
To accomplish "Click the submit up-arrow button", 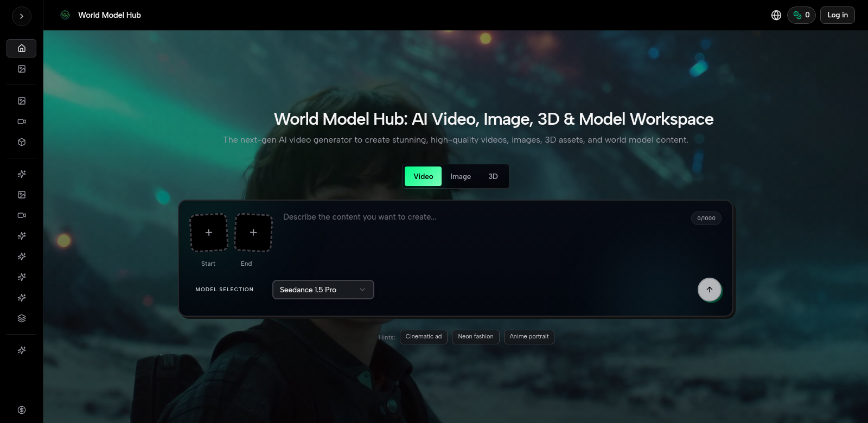I will click(710, 290).
